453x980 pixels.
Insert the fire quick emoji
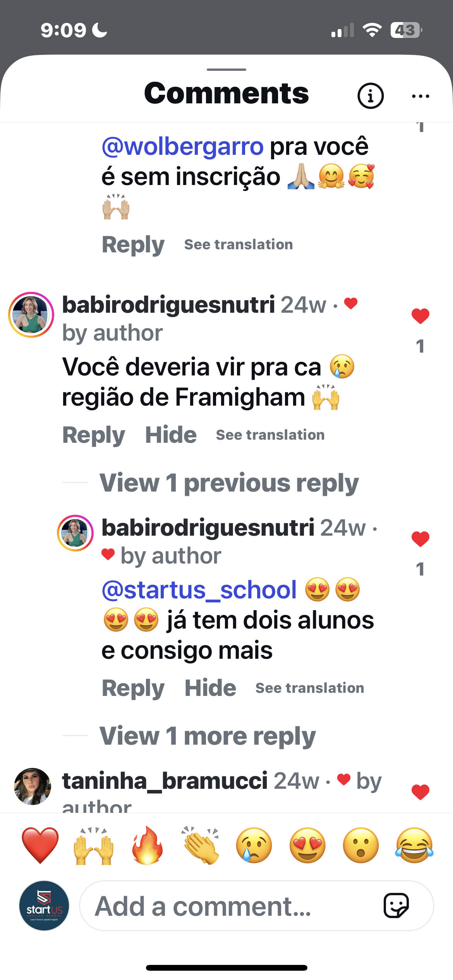(147, 845)
